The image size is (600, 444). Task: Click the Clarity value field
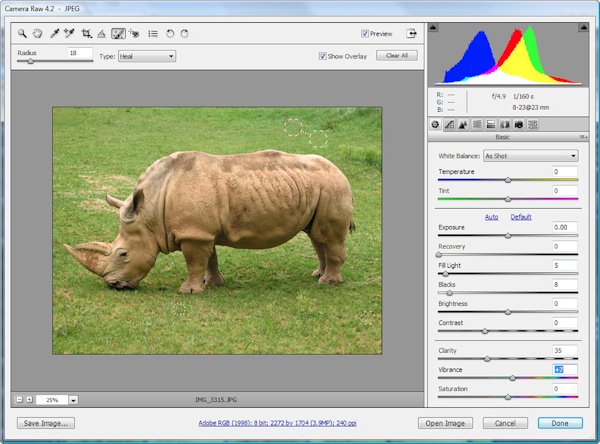(x=564, y=350)
